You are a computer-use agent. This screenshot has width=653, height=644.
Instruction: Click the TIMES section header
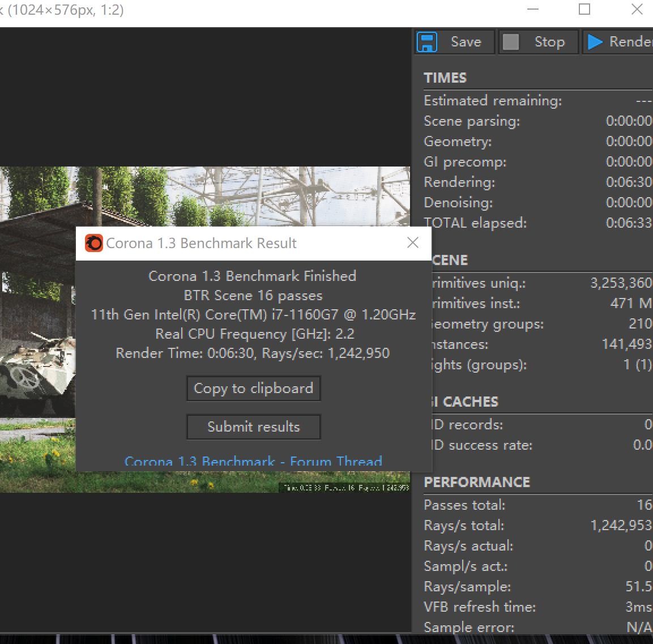coord(445,78)
